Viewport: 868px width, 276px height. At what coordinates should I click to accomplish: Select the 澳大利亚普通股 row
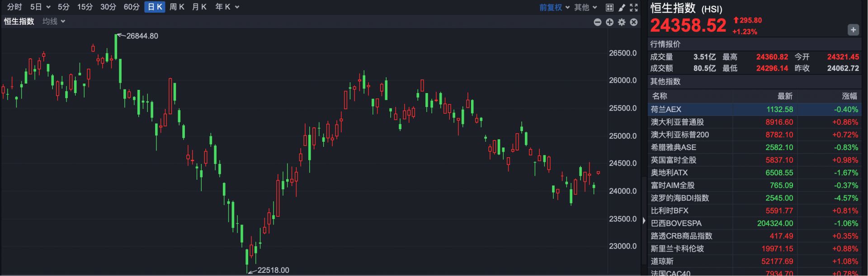(755, 122)
